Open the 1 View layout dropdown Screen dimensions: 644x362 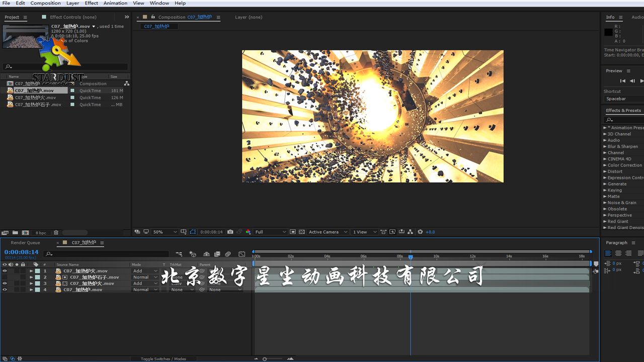(x=364, y=232)
